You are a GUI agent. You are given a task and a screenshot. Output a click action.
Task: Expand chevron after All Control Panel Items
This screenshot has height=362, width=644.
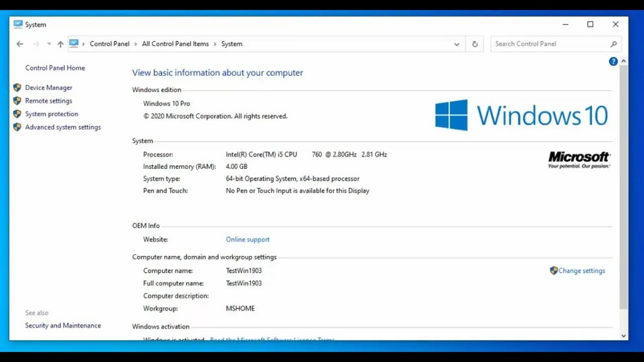coord(215,44)
